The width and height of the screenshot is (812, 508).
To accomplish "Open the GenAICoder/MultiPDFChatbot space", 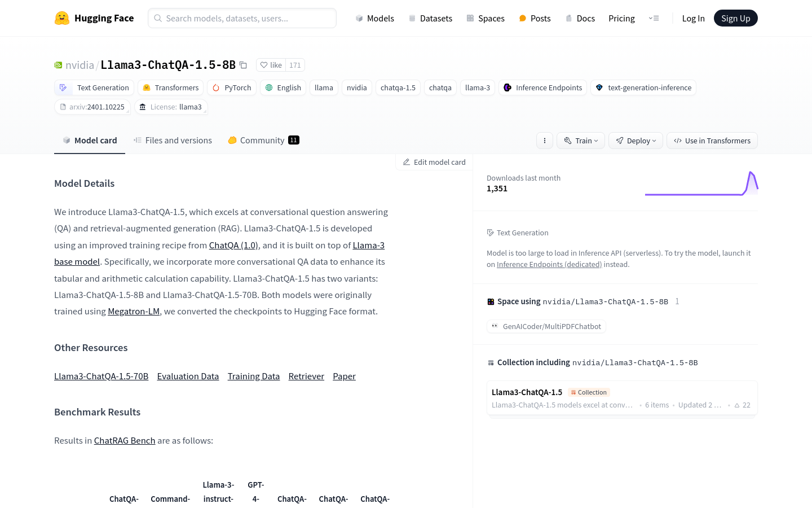I will tap(546, 326).
